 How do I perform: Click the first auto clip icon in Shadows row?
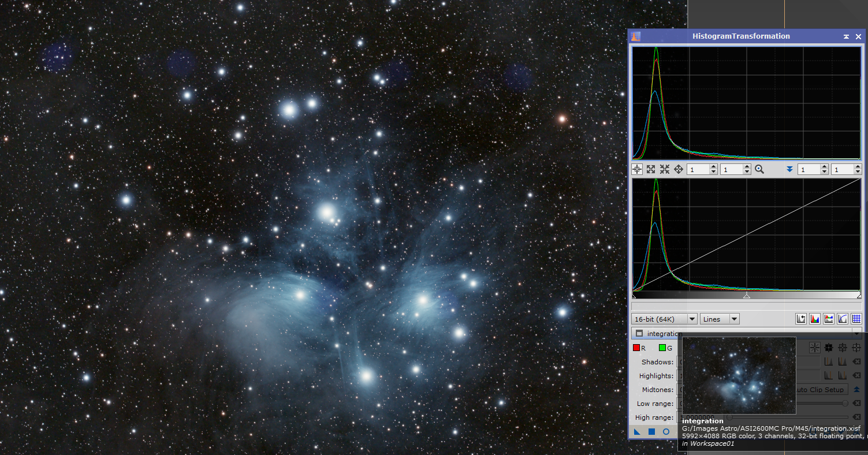click(828, 362)
